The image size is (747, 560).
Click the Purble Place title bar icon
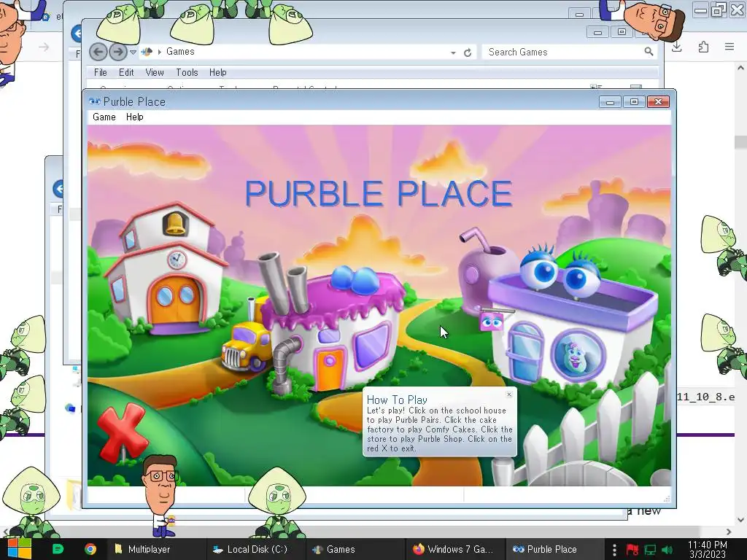[94, 101]
